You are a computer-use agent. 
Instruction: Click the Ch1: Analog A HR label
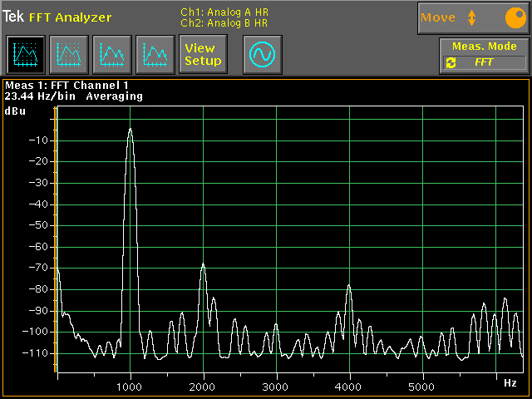[x=224, y=12]
